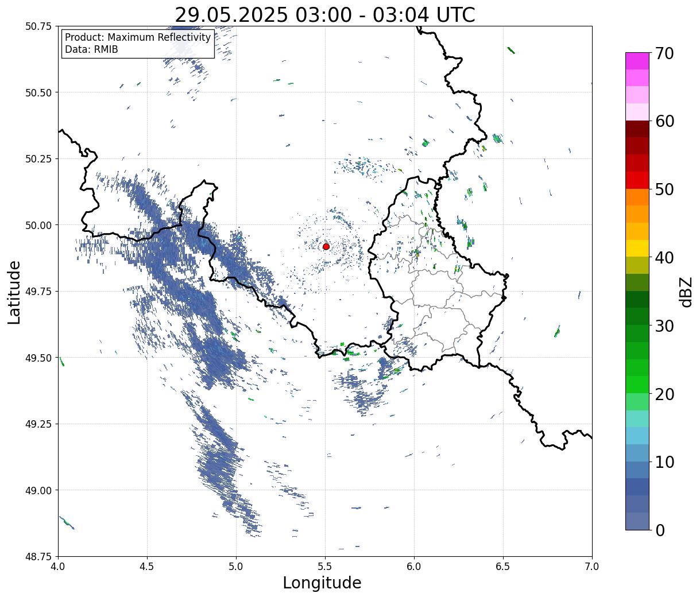Pick the topmost magenta colorbar band
Screen dimensions: 700x597
point(637,61)
